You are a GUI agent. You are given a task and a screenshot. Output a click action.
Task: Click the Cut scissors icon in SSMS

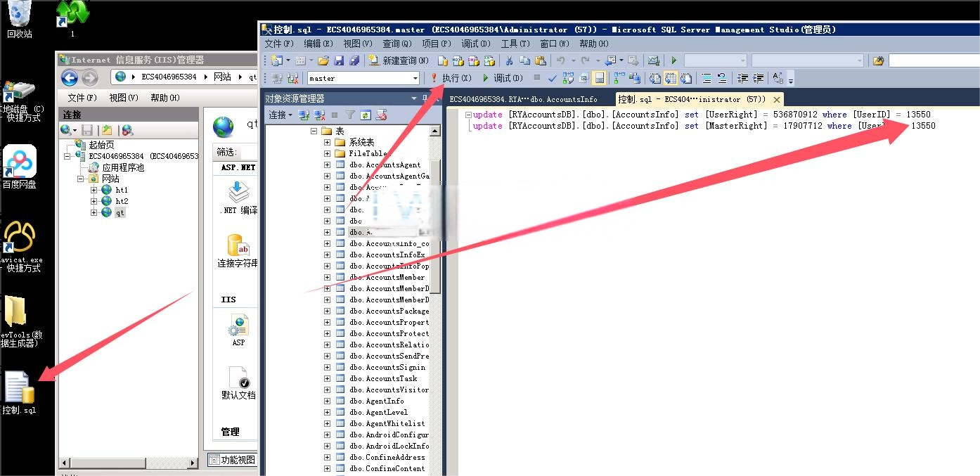508,60
